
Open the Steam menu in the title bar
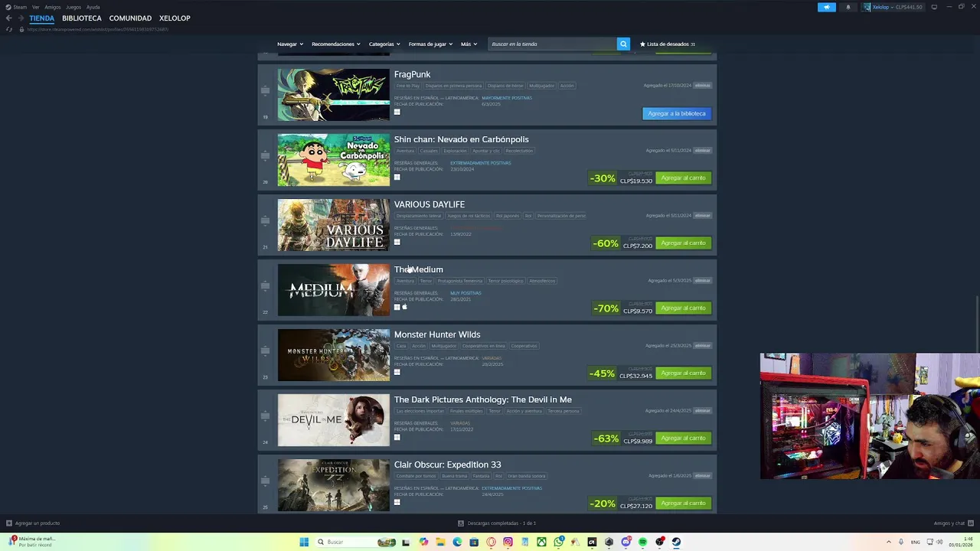tap(16, 7)
